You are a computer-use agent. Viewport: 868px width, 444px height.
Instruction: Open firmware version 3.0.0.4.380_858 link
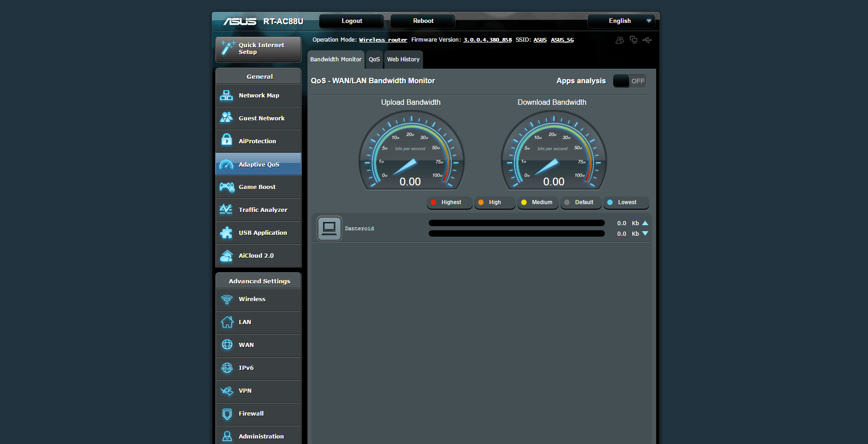tap(487, 40)
